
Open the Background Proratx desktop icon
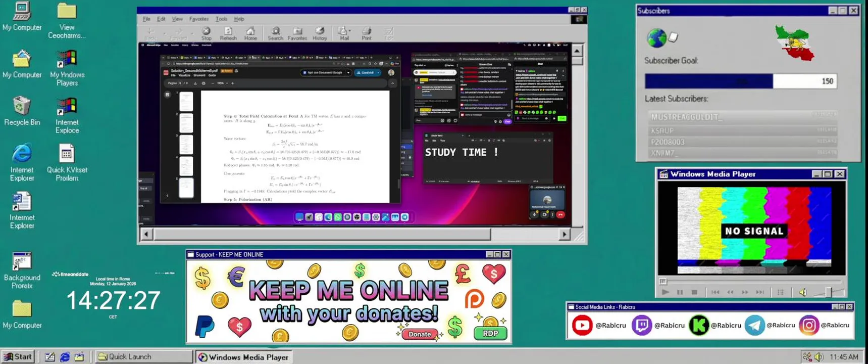point(22,270)
